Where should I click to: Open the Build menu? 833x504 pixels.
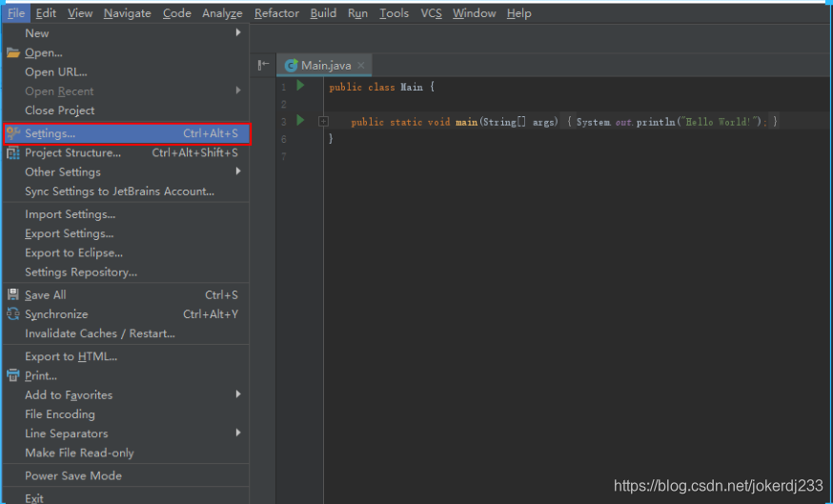click(x=323, y=13)
